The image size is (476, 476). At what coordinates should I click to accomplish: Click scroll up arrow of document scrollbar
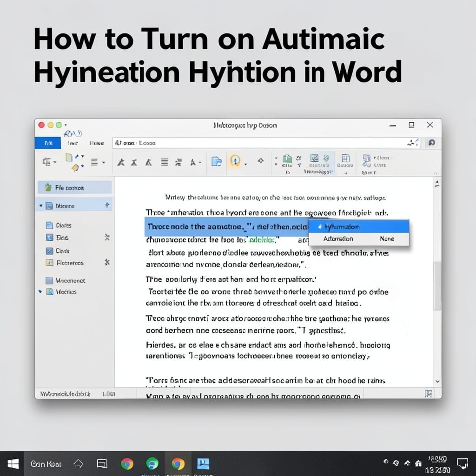437,183
